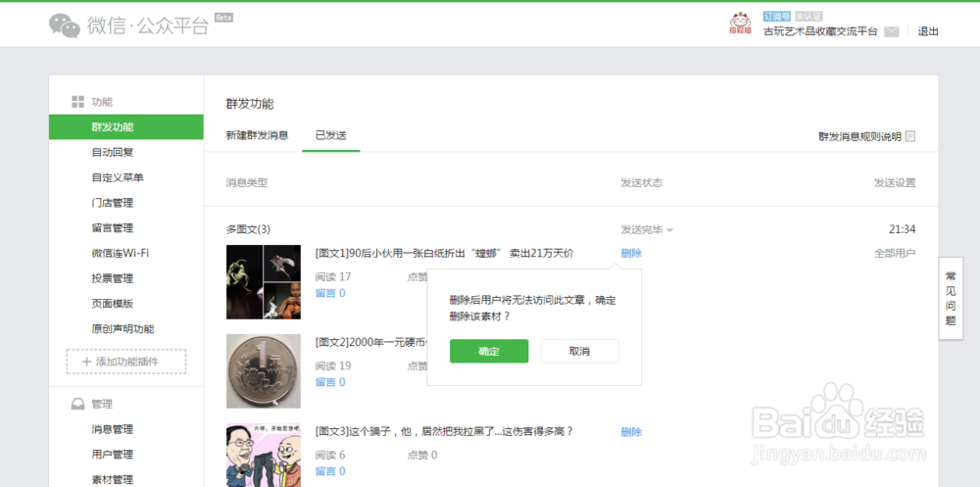The width and height of the screenshot is (980, 487).
Task: Click the 管理 inbox icon in sidebar
Action: pos(77,405)
